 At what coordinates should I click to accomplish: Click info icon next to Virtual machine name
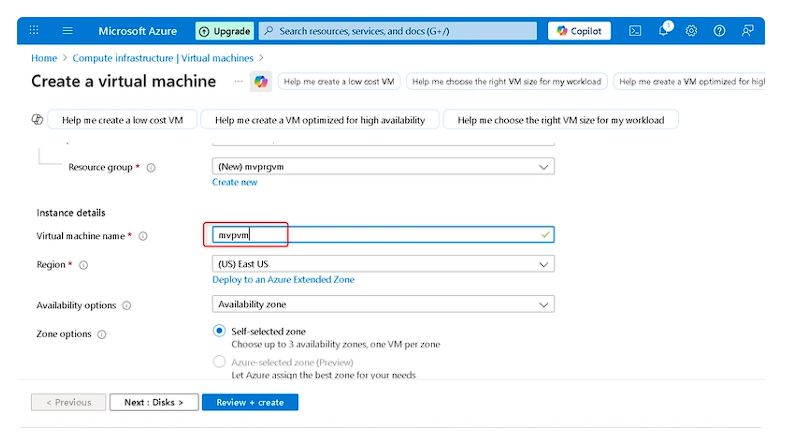pos(143,236)
